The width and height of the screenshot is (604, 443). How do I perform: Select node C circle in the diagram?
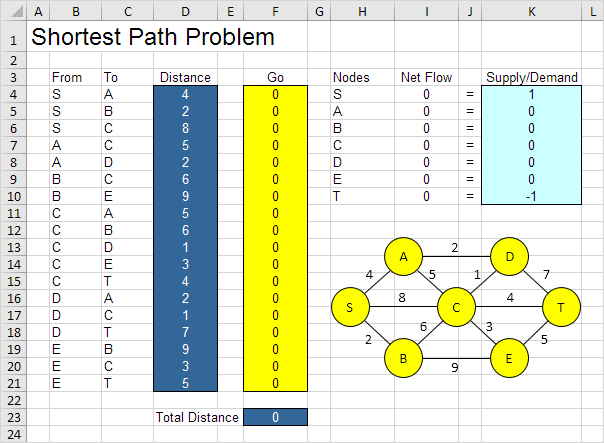tap(456, 307)
